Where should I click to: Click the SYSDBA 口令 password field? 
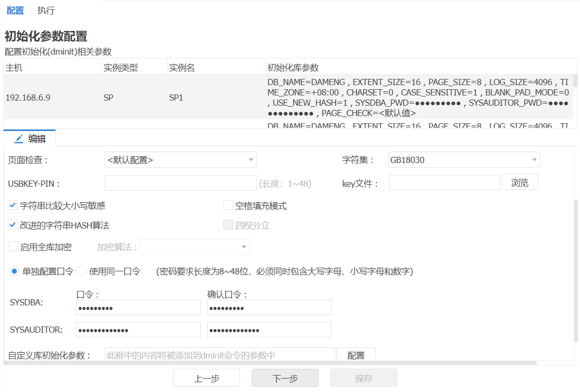click(138, 308)
